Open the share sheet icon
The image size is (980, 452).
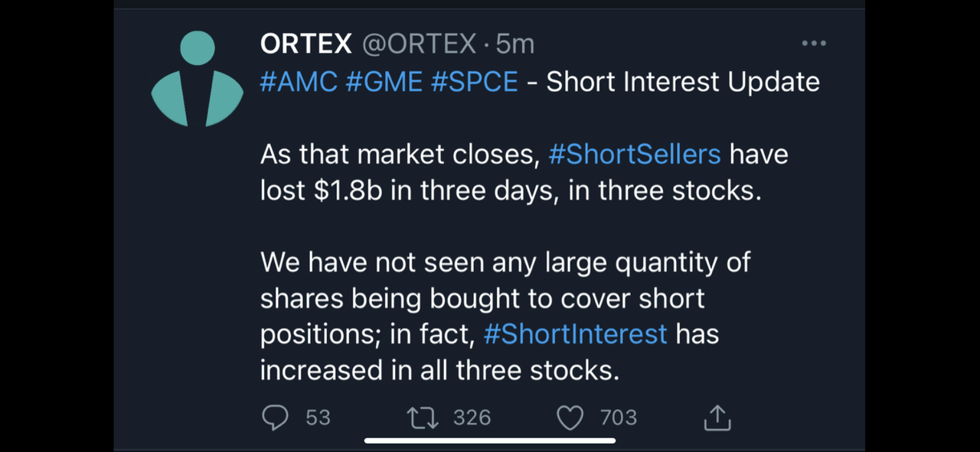pyautogui.click(x=717, y=418)
